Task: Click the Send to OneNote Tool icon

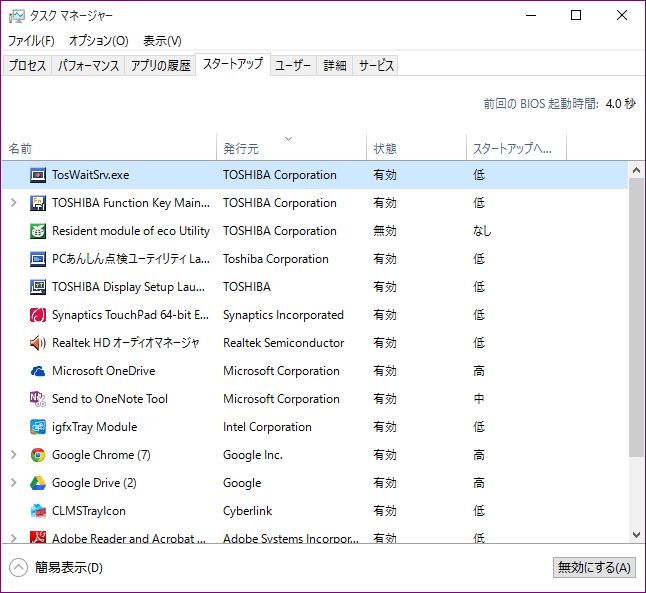Action: click(38, 399)
